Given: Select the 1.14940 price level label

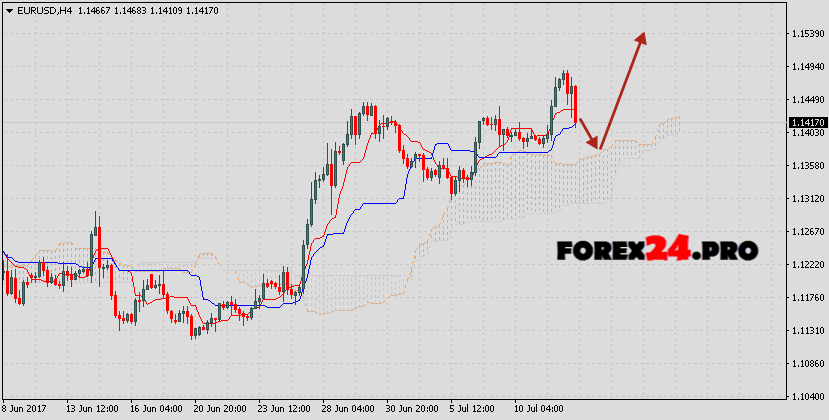Looking at the screenshot, I should coord(800,67).
